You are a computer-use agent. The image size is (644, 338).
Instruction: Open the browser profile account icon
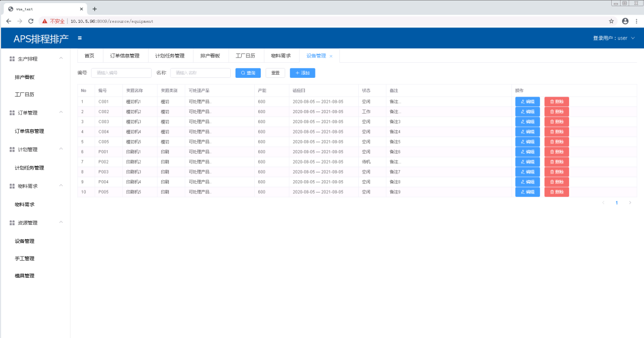(x=625, y=21)
